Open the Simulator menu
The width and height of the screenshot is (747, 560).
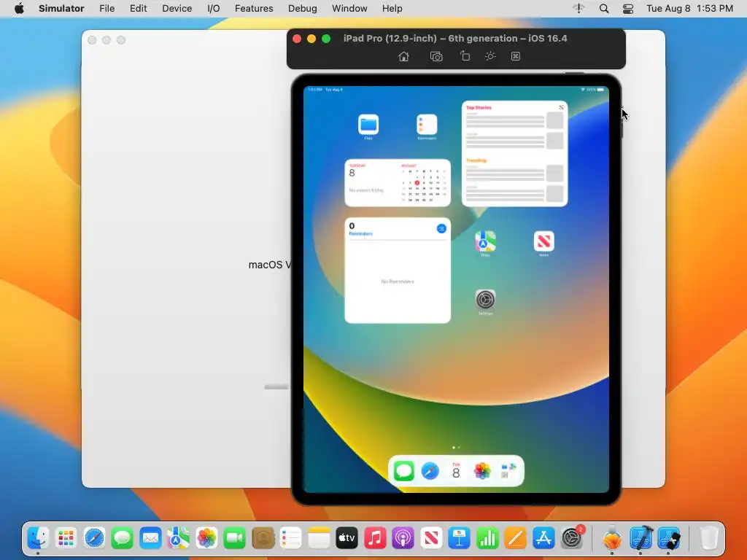click(x=61, y=9)
